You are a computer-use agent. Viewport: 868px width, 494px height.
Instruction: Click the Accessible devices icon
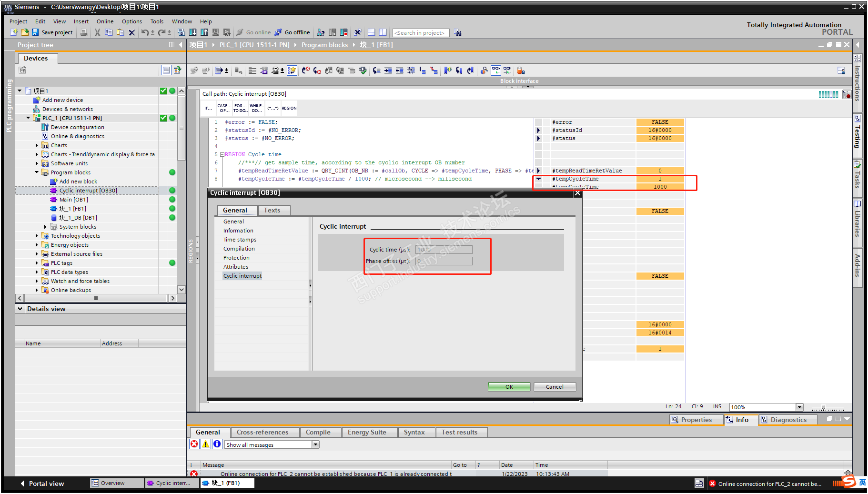[321, 32]
